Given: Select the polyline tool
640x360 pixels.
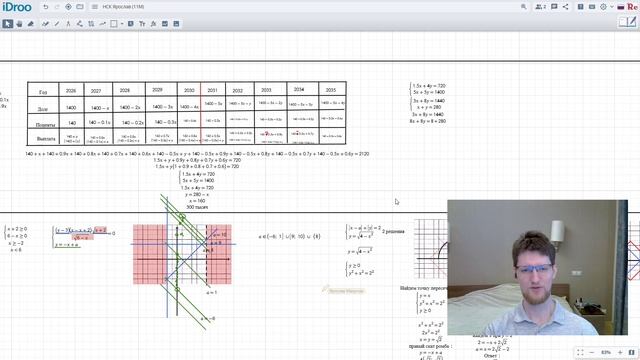Looking at the screenshot, I should click(80, 24).
